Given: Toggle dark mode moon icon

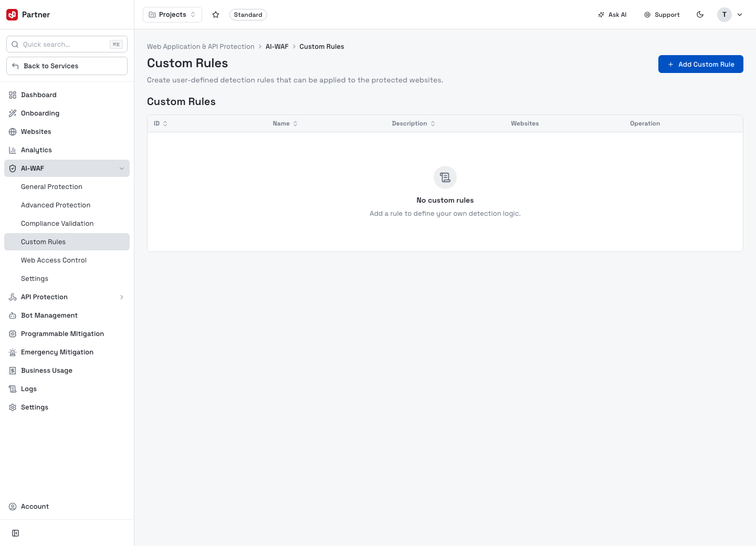Looking at the screenshot, I should (700, 15).
